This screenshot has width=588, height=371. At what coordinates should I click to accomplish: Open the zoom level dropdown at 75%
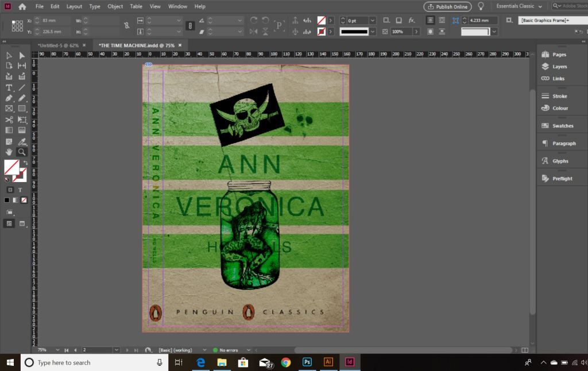click(x=57, y=350)
